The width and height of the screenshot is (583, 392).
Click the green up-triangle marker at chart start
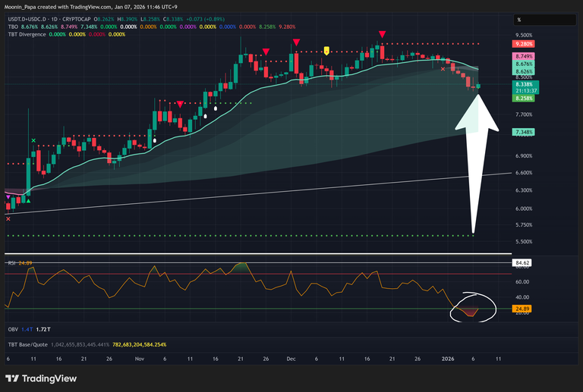(28, 199)
